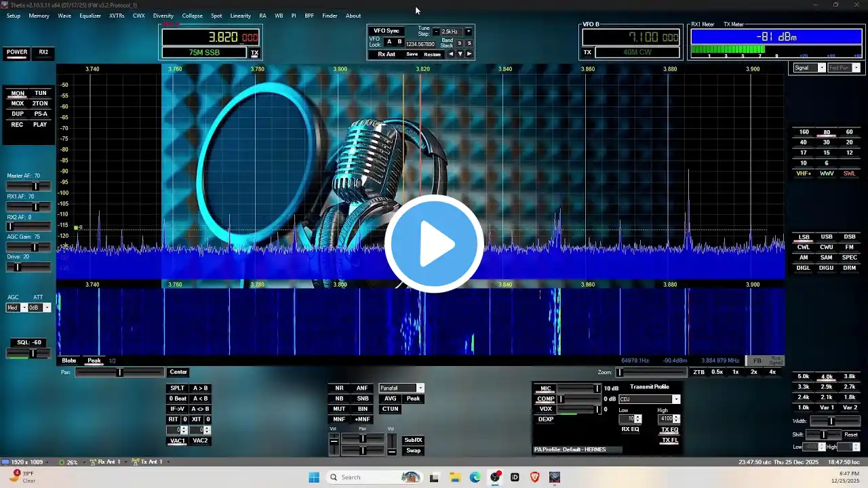Click the VFO B TX indicator
The width and height of the screenshot is (868, 488).
[x=587, y=52]
